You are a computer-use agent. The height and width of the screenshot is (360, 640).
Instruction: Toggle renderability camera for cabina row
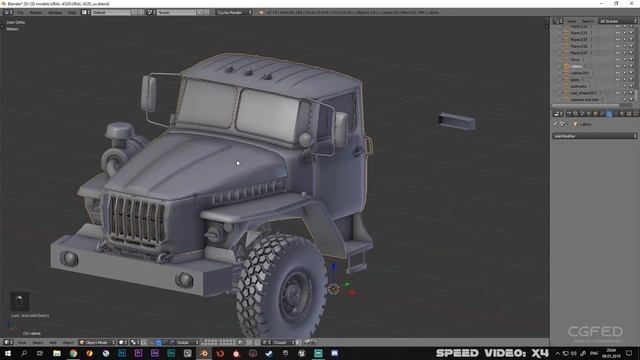pos(631,66)
